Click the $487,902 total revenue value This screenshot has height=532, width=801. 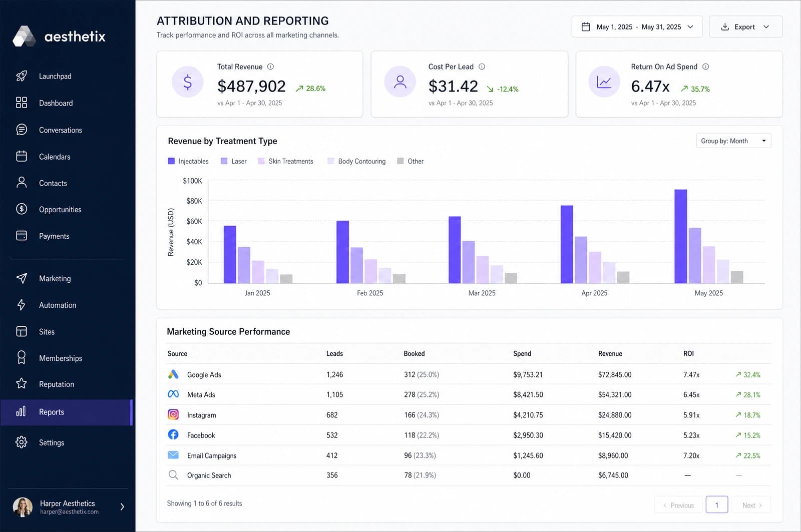(x=251, y=86)
